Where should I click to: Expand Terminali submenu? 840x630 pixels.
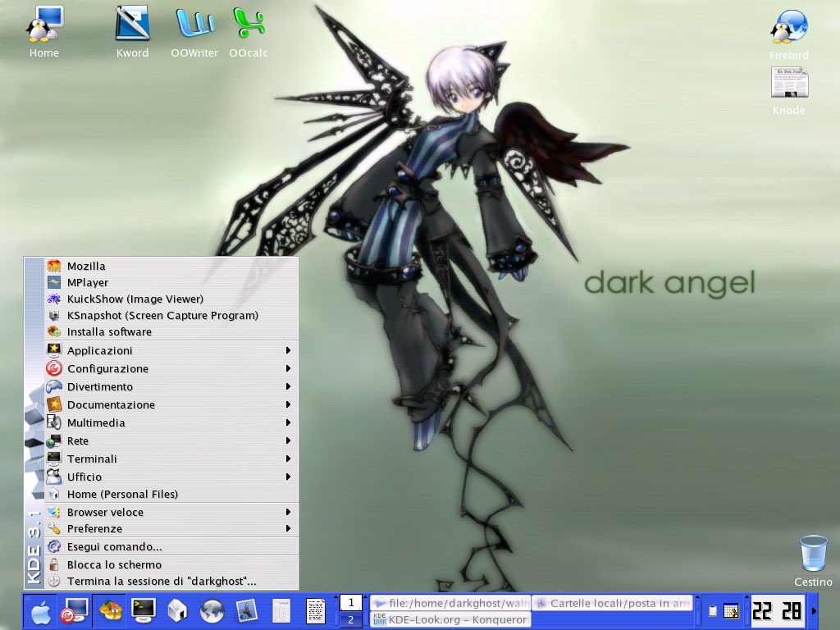point(171,459)
